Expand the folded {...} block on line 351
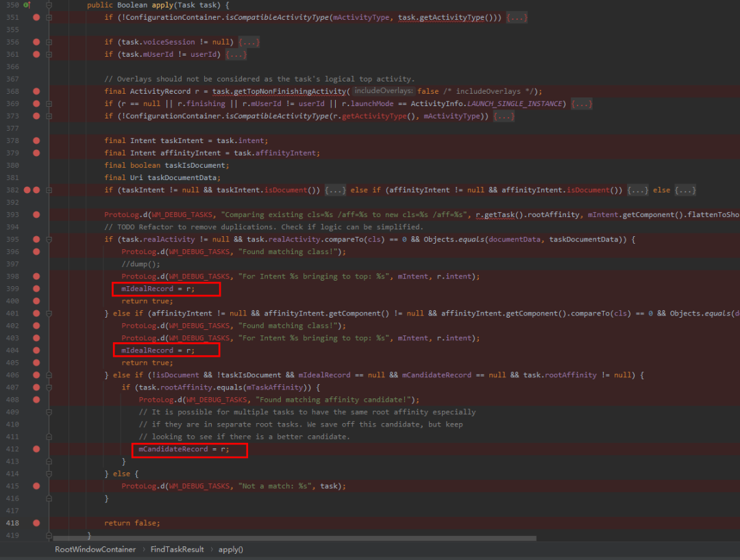 pyautogui.click(x=517, y=17)
